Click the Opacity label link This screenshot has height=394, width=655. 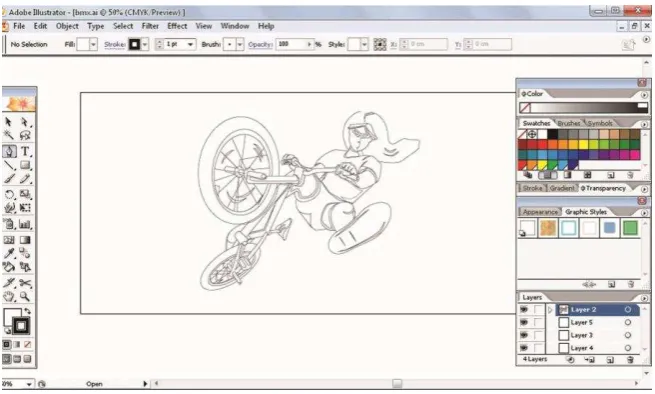click(x=260, y=44)
